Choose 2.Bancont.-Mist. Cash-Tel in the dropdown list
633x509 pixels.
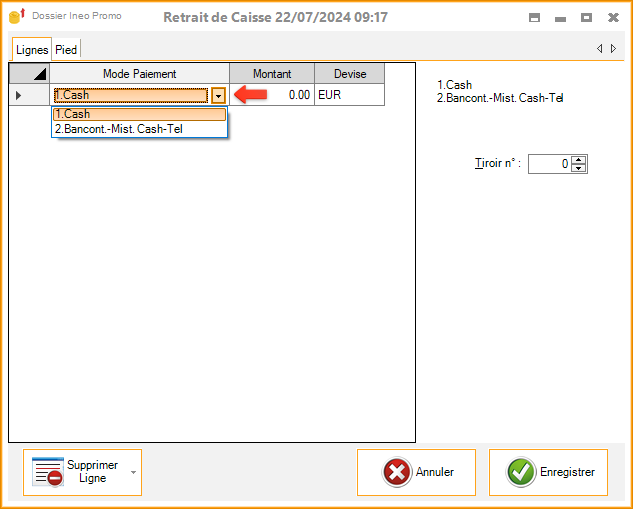click(x=139, y=129)
